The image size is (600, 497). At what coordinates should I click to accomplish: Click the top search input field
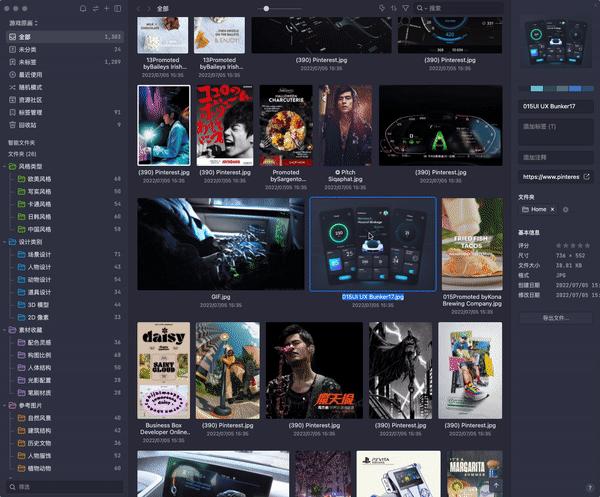coord(460,8)
